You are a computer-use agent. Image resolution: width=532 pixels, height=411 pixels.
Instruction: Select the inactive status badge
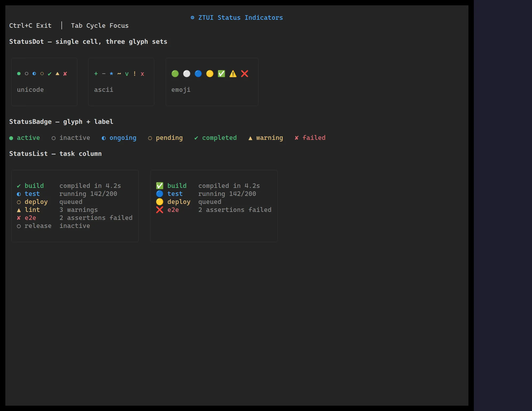click(71, 138)
